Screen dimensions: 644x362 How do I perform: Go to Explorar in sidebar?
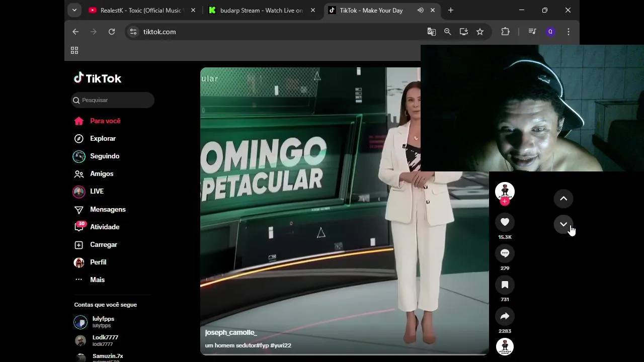[95, 138]
